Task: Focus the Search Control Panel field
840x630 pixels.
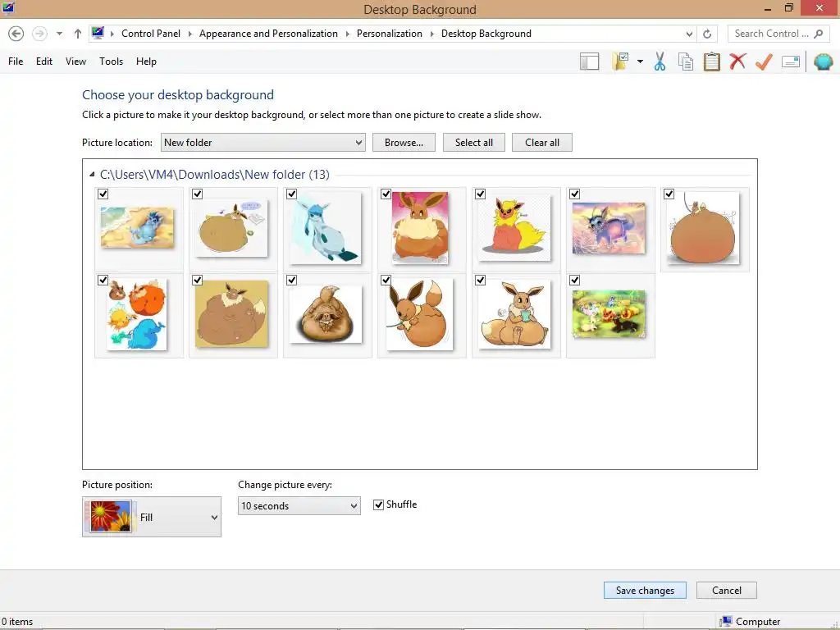Action: (x=779, y=33)
